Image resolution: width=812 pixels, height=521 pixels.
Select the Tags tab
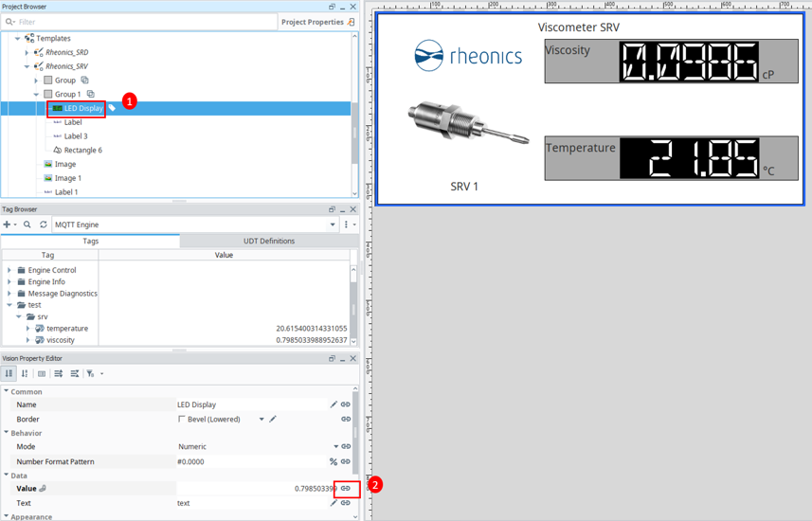[91, 241]
